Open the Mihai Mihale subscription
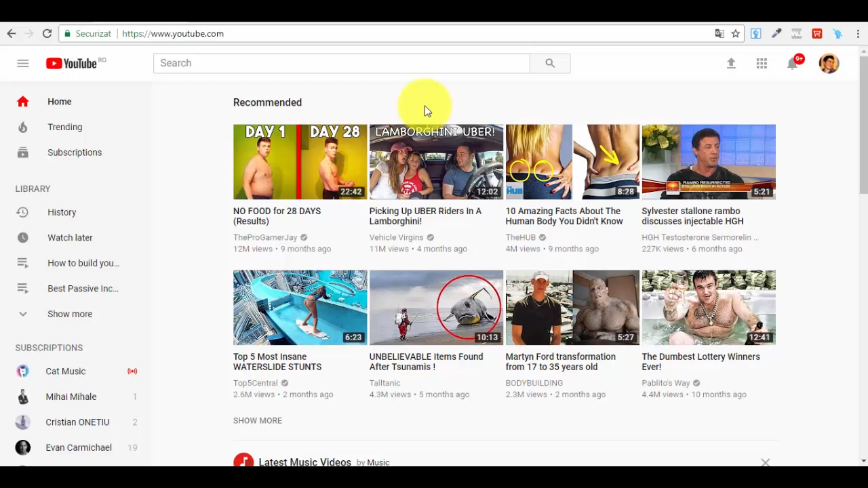The image size is (868, 488). (76, 396)
